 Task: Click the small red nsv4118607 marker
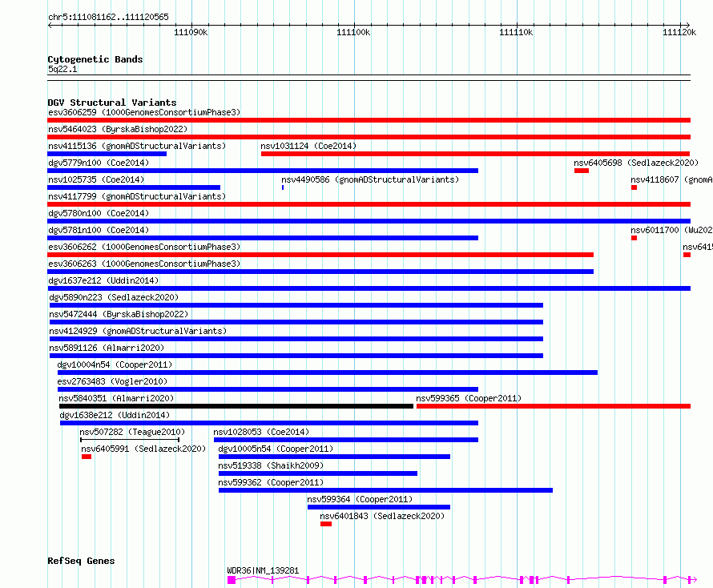click(x=634, y=187)
